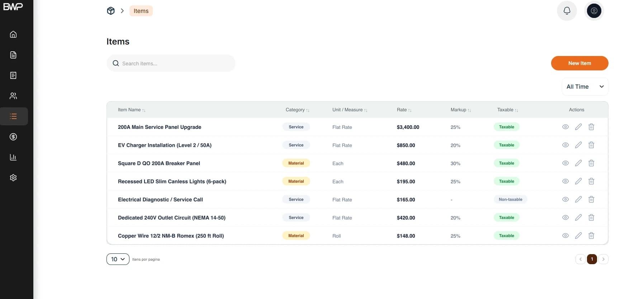Open the dollar sign payments sidebar icon
This screenshot has height=299, width=644.
pyautogui.click(x=13, y=137)
